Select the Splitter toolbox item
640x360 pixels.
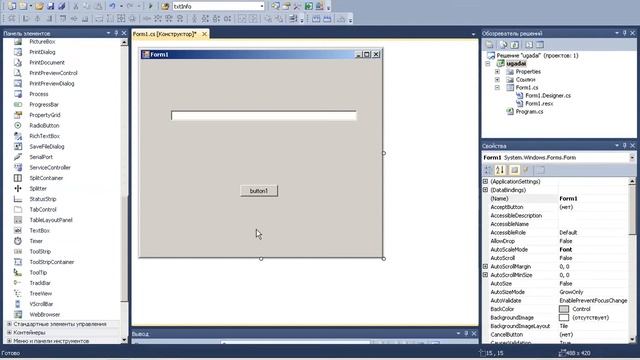[38, 189]
